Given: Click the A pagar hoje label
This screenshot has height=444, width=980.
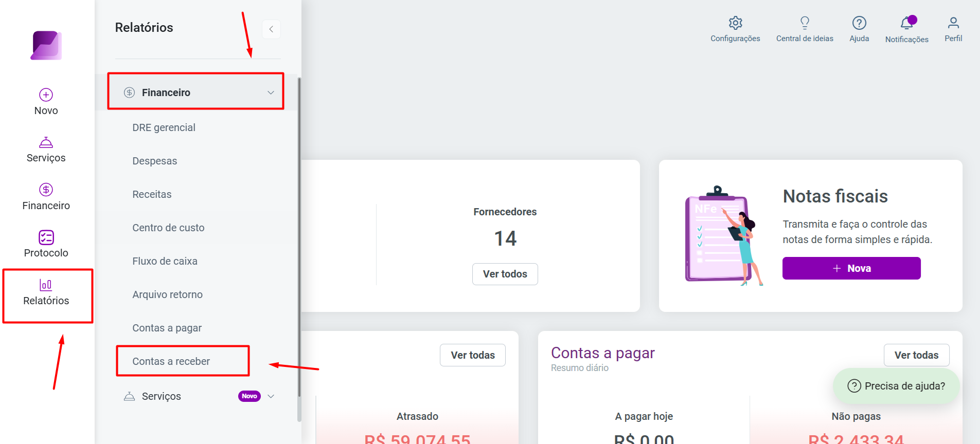Looking at the screenshot, I should tap(644, 416).
